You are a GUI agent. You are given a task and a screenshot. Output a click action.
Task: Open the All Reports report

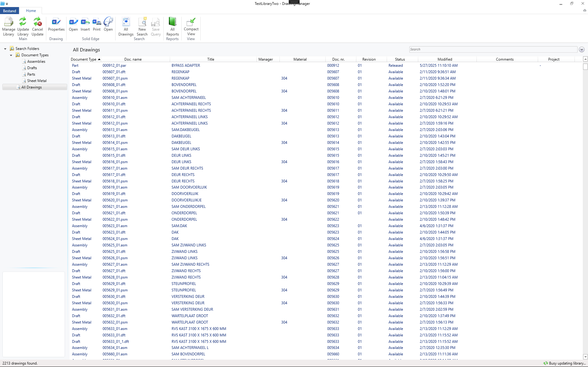coord(172,27)
